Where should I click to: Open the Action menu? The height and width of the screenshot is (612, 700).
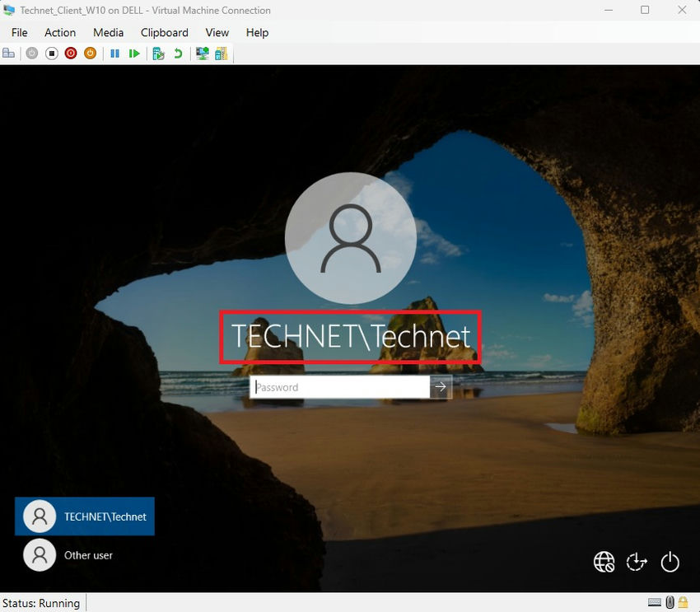pos(60,32)
